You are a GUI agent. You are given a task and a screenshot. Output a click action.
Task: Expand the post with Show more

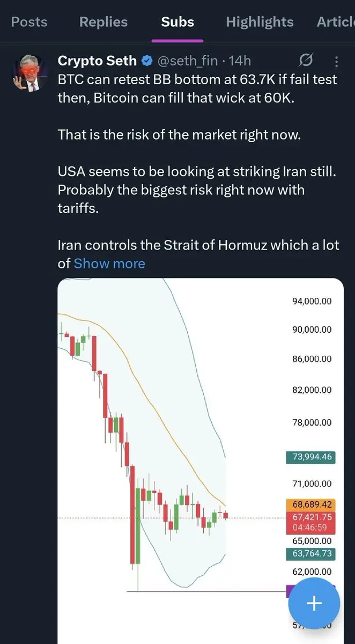click(x=109, y=264)
